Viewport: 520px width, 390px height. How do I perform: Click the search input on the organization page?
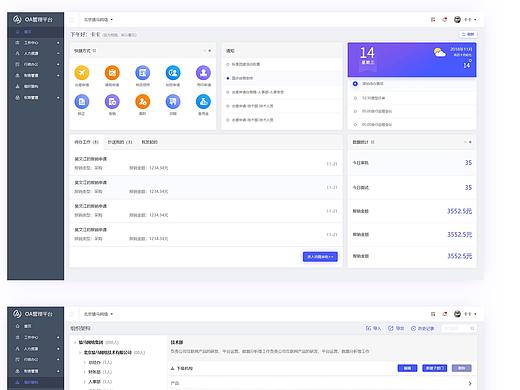pyautogui.click(x=459, y=328)
